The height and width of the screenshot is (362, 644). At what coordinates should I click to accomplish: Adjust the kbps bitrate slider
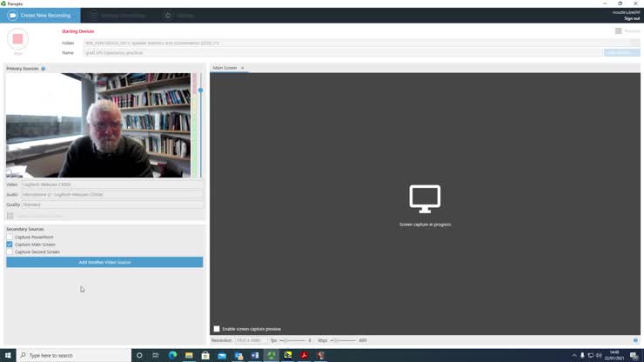point(343,340)
